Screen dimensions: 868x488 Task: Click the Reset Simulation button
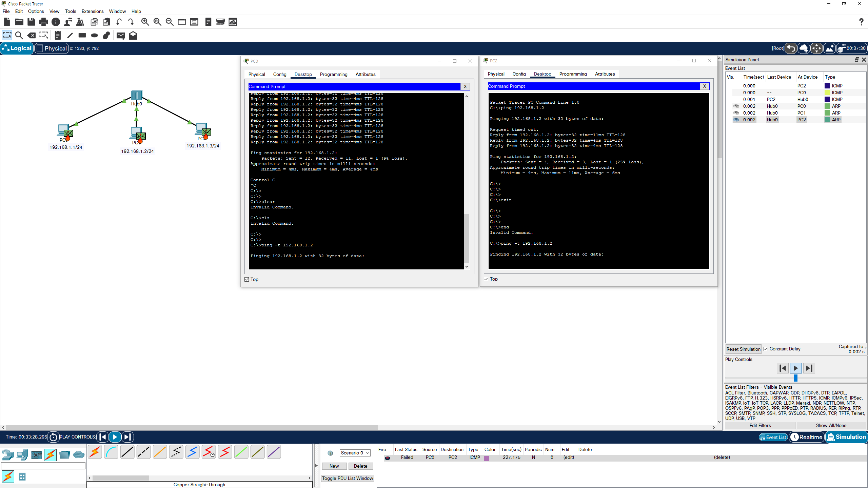click(743, 349)
